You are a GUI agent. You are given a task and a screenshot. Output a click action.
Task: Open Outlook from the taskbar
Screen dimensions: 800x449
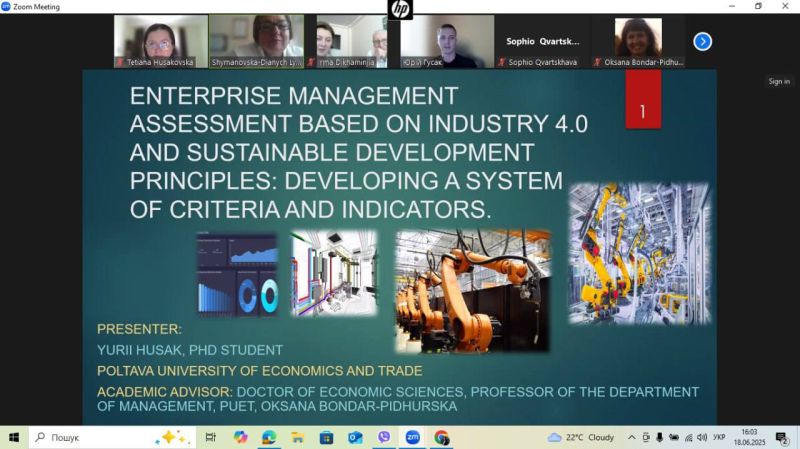point(355,437)
